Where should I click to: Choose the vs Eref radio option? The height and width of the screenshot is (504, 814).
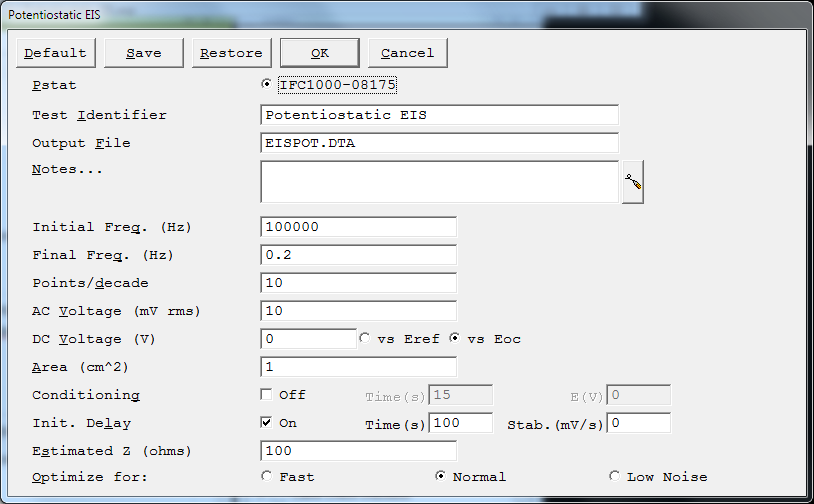[x=364, y=338]
